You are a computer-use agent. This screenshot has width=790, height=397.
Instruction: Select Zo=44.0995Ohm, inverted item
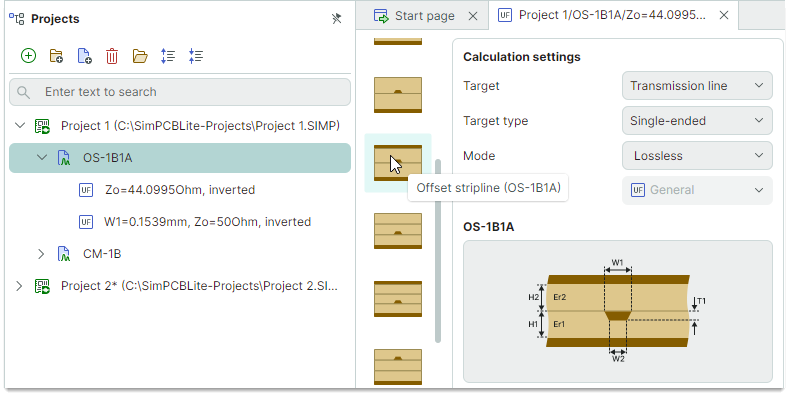(180, 190)
